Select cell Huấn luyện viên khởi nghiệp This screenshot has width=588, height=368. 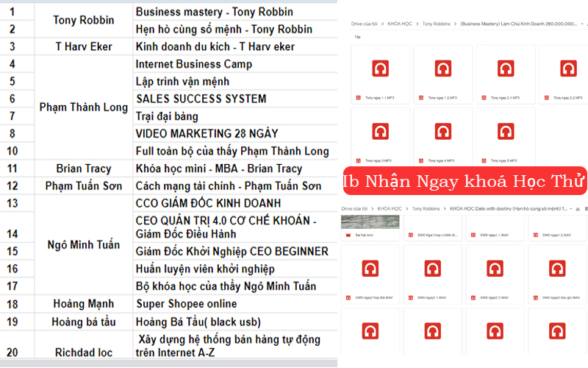coord(235,269)
